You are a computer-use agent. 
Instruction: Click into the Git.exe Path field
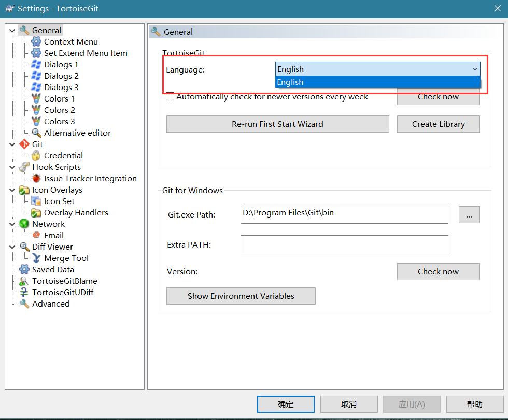344,214
